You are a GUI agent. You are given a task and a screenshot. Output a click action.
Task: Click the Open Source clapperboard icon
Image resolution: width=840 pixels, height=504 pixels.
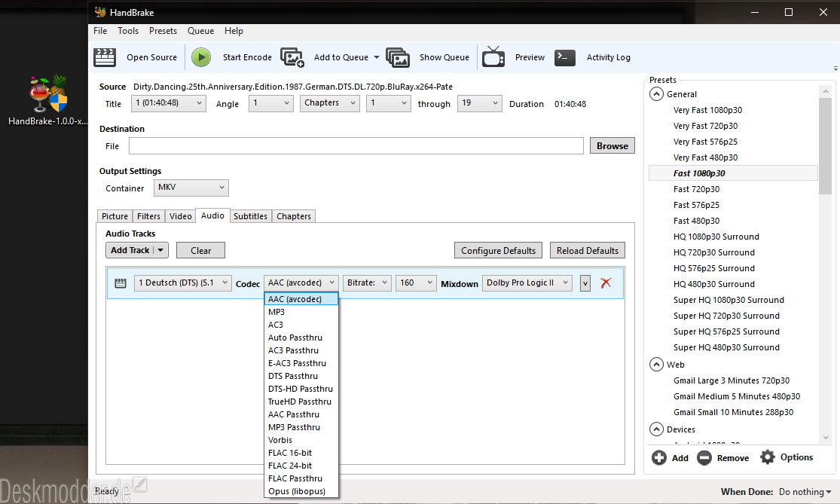click(x=105, y=57)
